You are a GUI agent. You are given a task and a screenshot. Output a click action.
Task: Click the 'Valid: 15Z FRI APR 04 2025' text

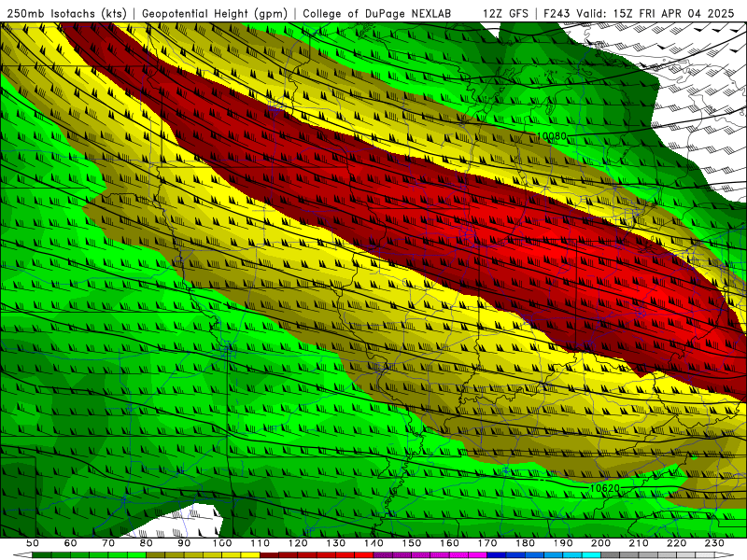[x=655, y=13]
